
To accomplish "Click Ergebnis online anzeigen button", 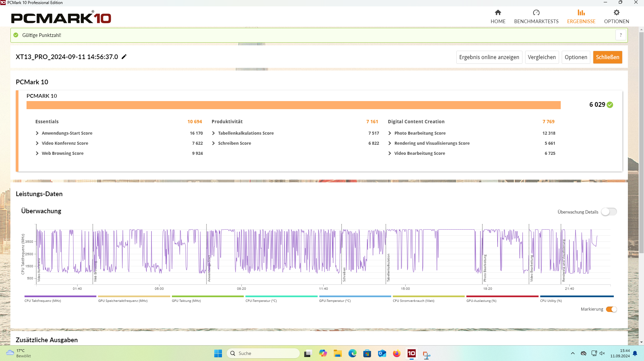I will click(489, 57).
